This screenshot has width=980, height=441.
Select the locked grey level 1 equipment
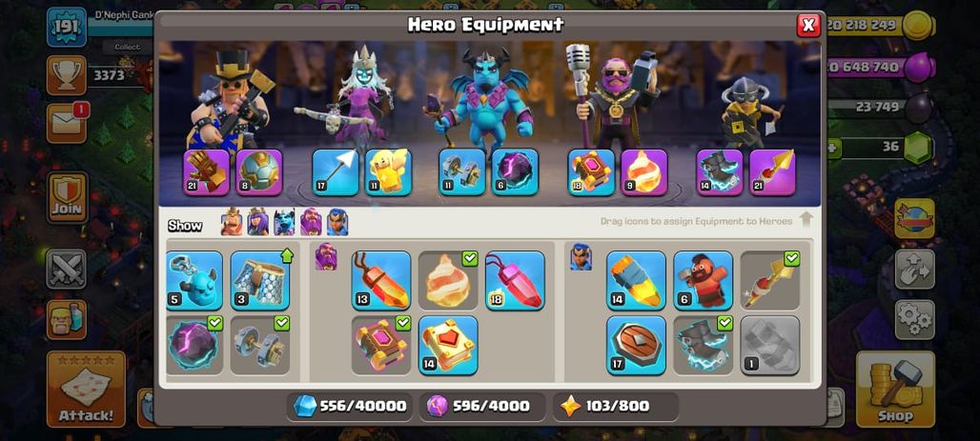pos(770,346)
